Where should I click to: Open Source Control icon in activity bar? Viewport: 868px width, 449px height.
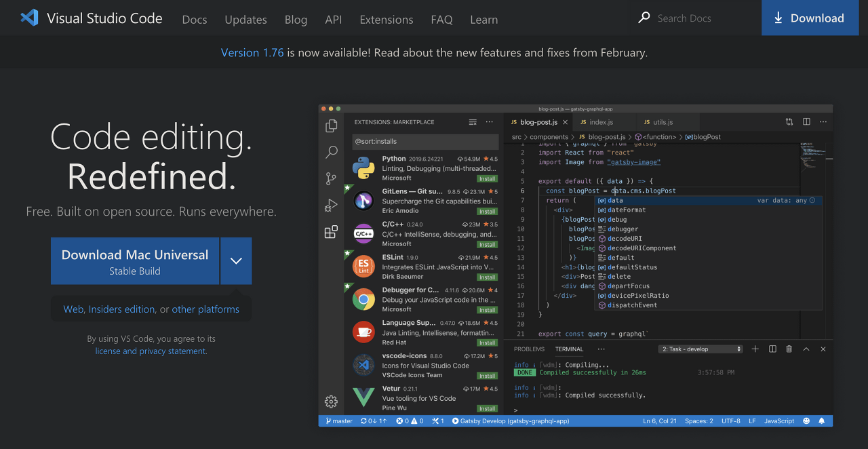click(x=331, y=178)
